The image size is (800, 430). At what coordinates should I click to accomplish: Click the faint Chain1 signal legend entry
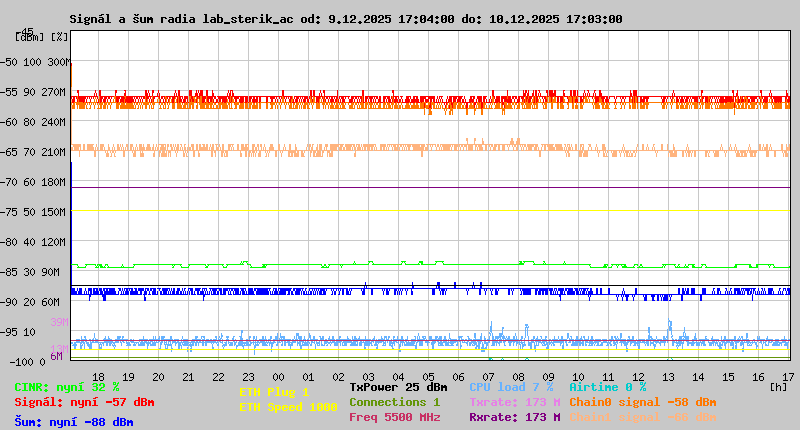pyautogui.click(x=642, y=417)
